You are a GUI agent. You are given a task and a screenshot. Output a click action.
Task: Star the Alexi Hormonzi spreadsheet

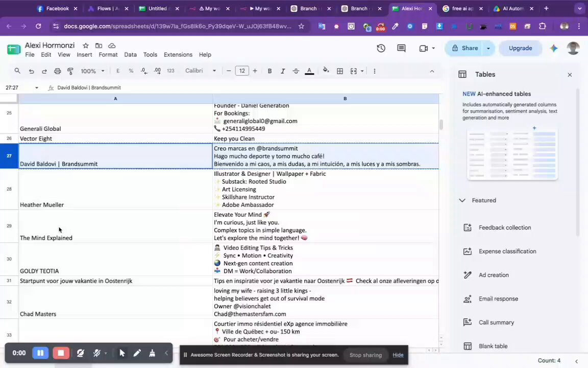[x=86, y=45]
